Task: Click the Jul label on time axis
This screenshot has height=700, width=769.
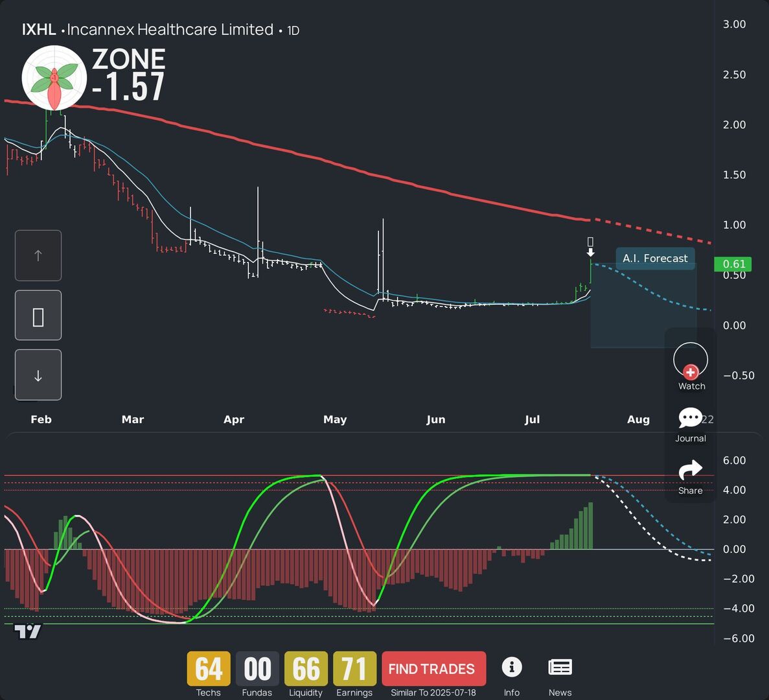Action: click(532, 419)
